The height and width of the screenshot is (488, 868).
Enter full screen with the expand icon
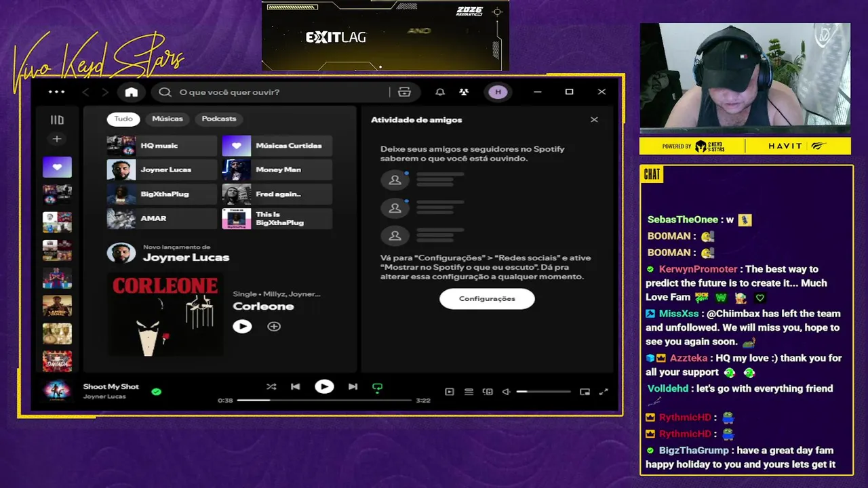click(604, 392)
